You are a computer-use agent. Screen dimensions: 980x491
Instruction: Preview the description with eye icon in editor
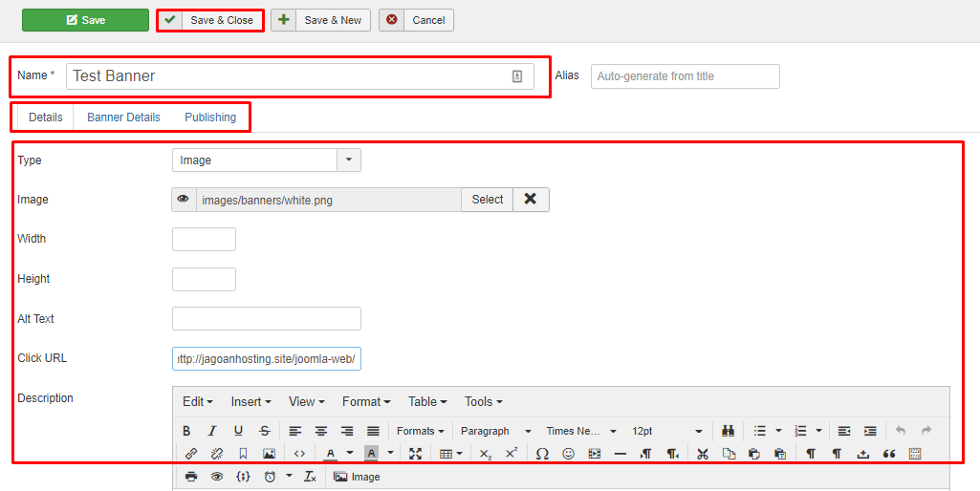click(x=217, y=477)
